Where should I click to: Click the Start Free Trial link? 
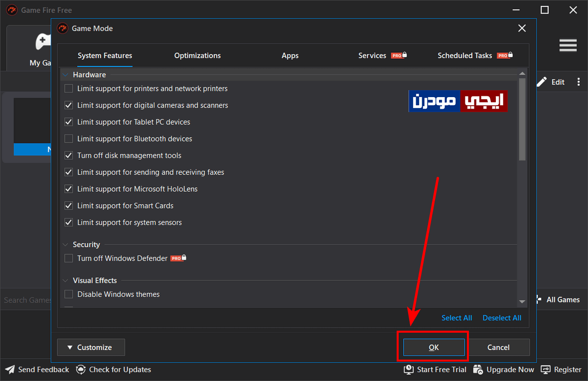(x=442, y=370)
